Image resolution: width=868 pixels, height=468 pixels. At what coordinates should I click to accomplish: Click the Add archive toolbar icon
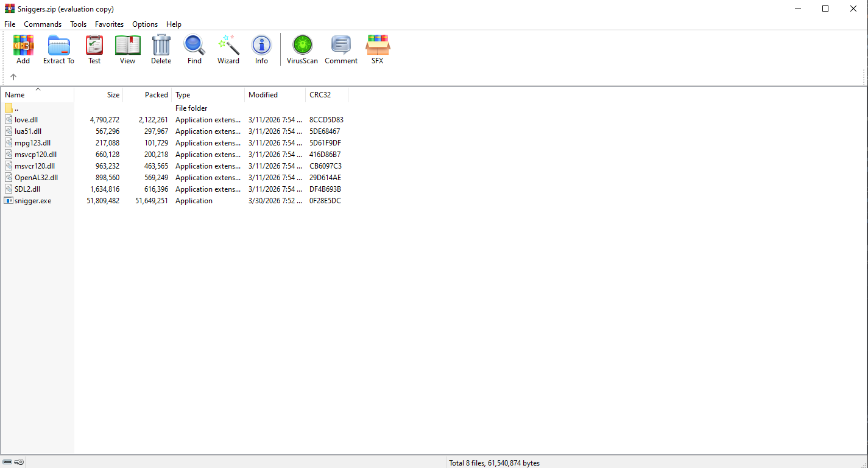tap(23, 45)
